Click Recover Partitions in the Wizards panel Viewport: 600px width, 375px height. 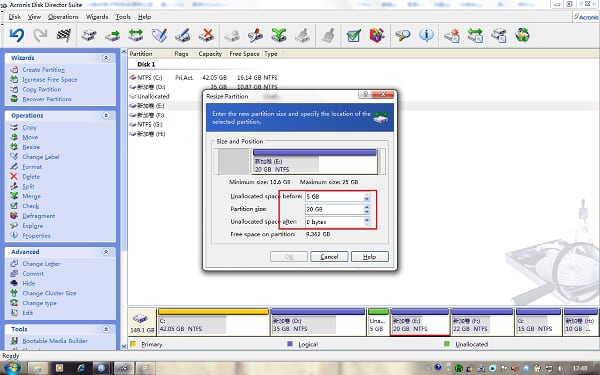coord(47,99)
